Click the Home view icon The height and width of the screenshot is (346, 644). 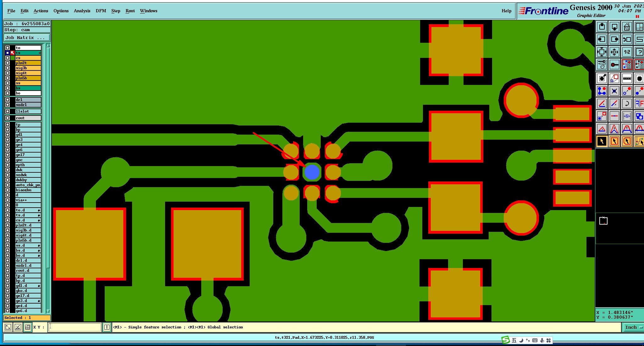pyautogui.click(x=627, y=27)
